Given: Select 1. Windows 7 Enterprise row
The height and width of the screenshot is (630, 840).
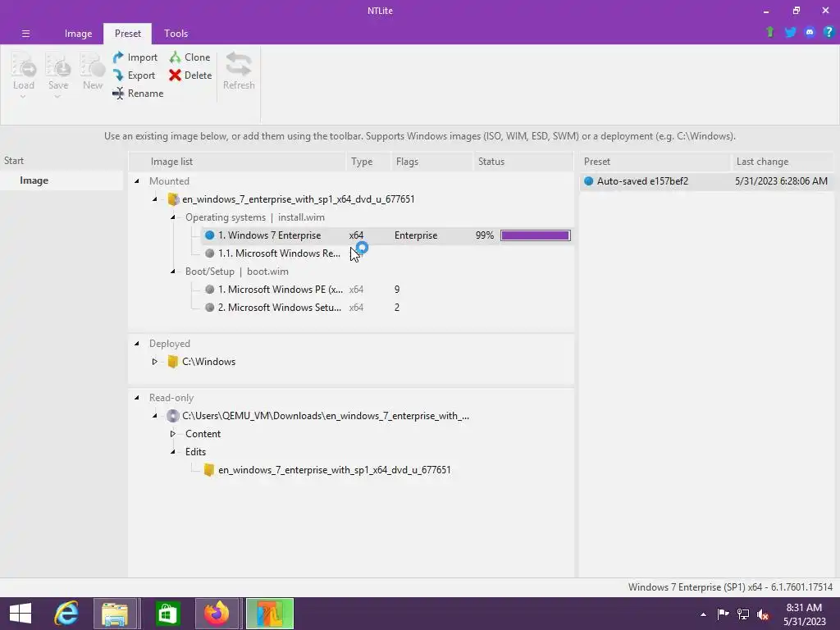Looking at the screenshot, I should click(x=386, y=235).
